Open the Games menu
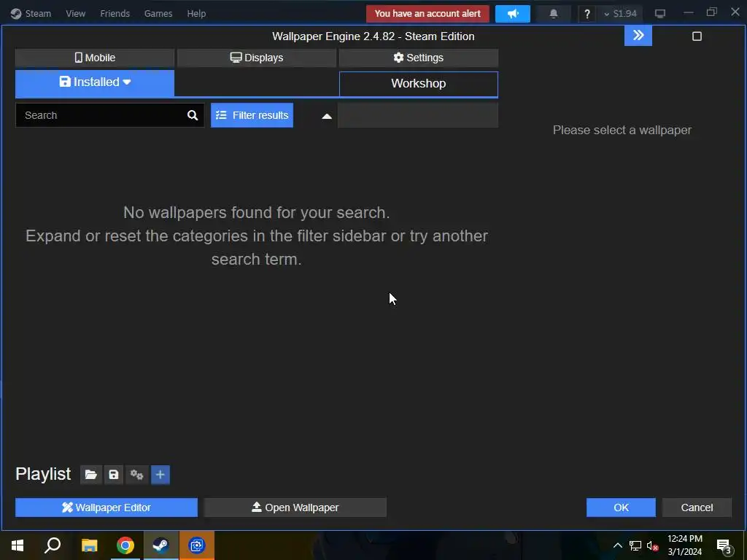The height and width of the screenshot is (560, 747). click(x=158, y=13)
